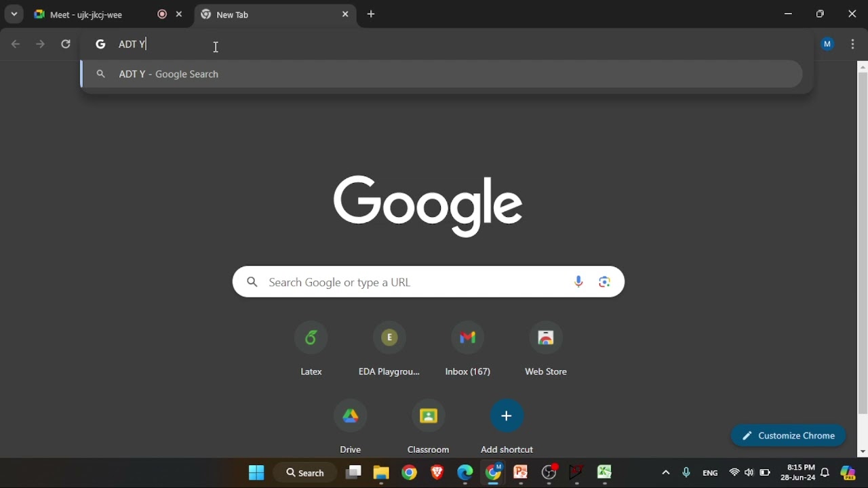This screenshot has height=488, width=868.
Task: Click the Google G icon in address bar
Action: (x=101, y=45)
